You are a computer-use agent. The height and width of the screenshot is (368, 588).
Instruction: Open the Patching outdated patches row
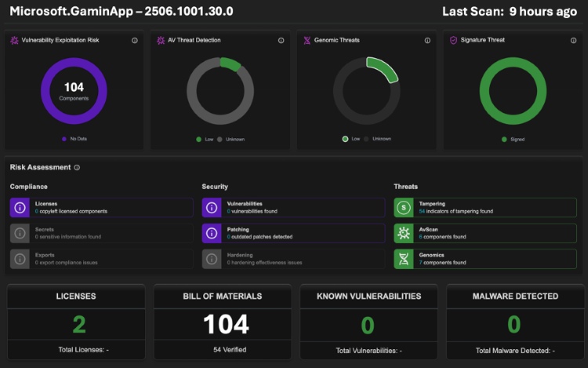[293, 233]
